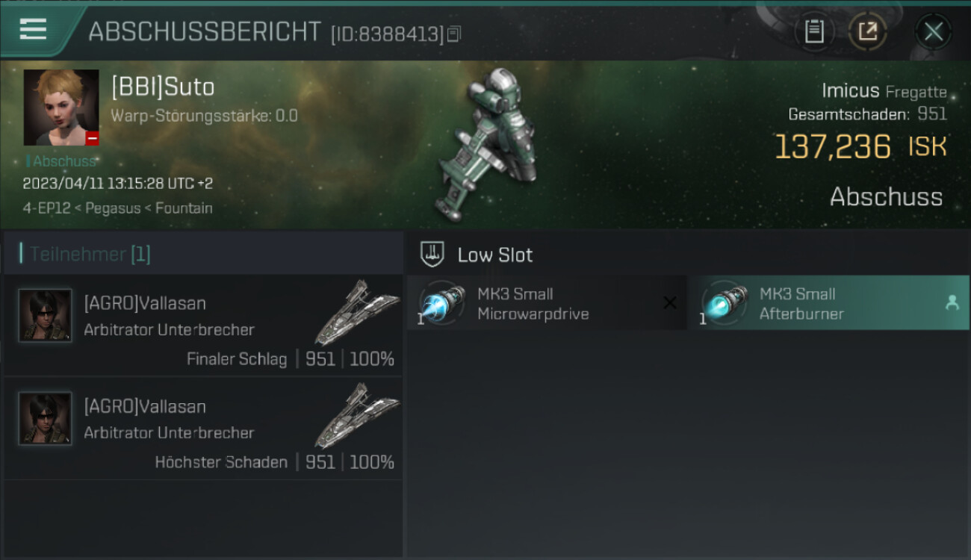Click the share export icon

tap(868, 31)
